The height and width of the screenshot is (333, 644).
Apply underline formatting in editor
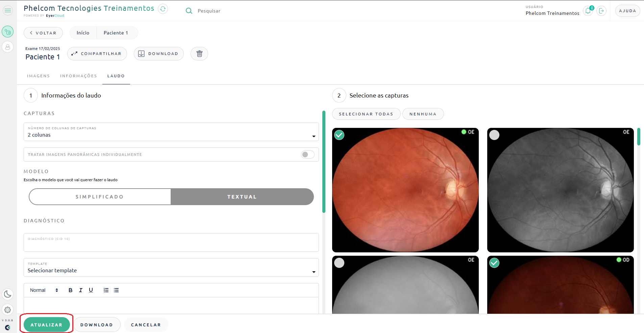click(x=91, y=290)
